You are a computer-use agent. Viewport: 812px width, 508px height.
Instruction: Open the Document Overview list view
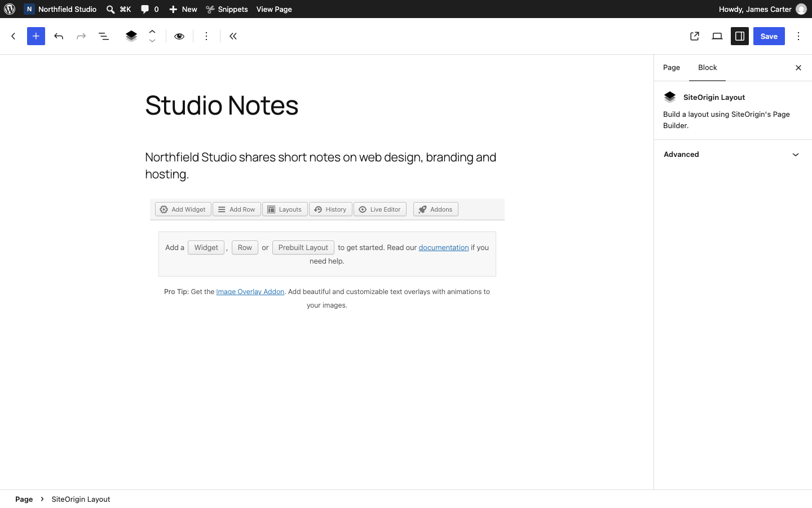coord(104,36)
